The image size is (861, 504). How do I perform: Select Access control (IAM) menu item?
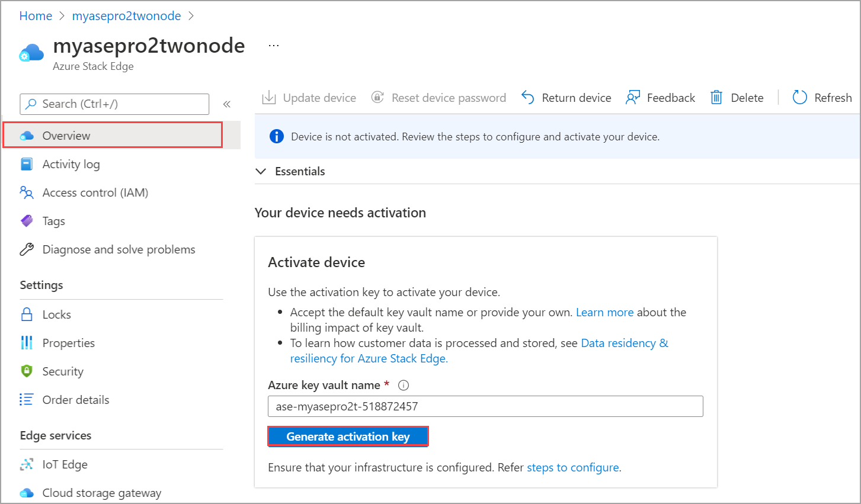click(x=95, y=192)
